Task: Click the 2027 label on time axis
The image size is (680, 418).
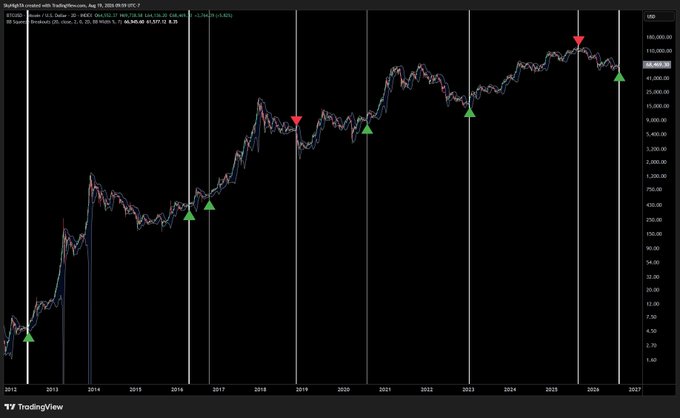Action: tap(634, 389)
